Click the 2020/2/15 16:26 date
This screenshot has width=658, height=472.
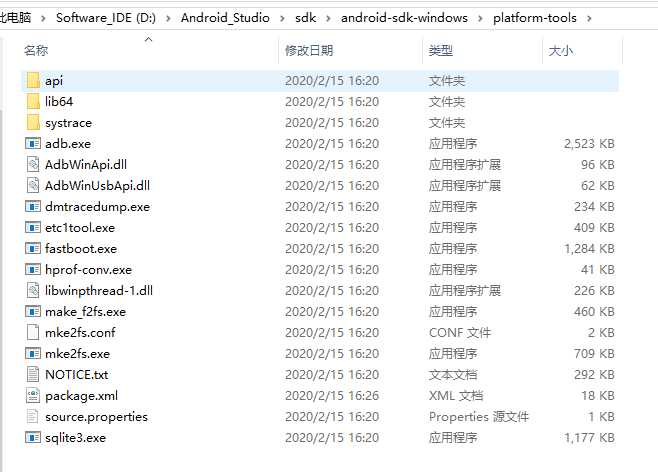tap(332, 395)
